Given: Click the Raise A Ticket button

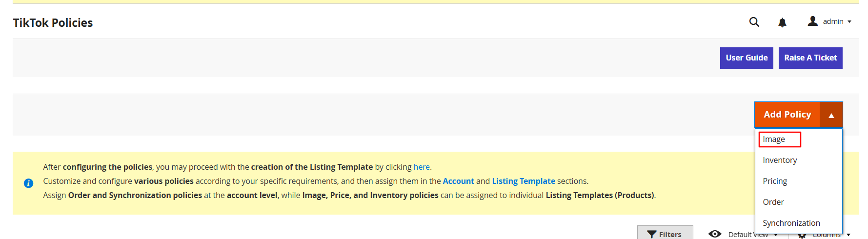Looking at the screenshot, I should pyautogui.click(x=810, y=58).
